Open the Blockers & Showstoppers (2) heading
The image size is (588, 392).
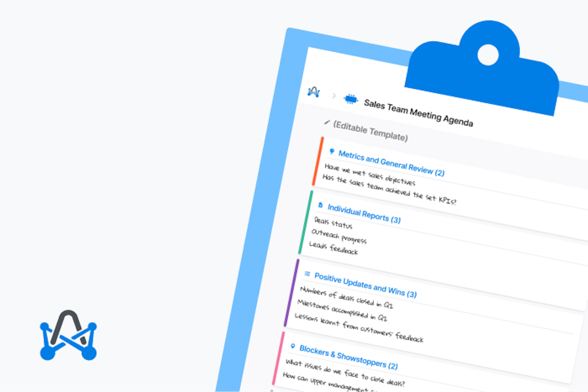(x=349, y=357)
